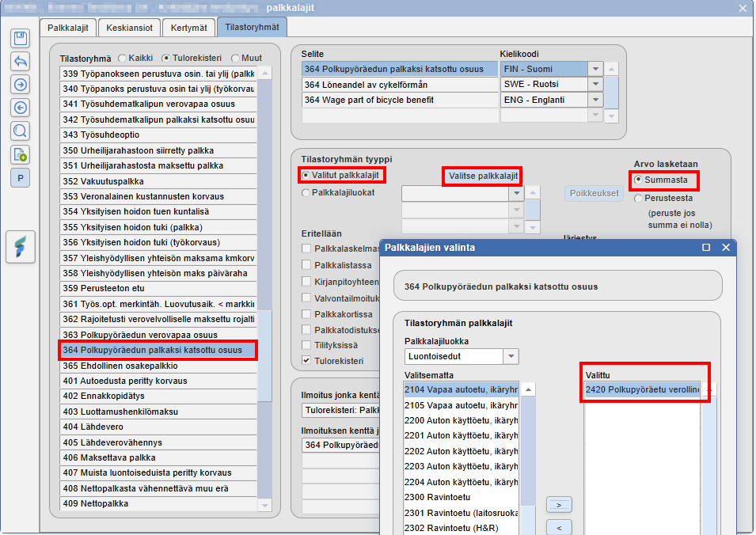This screenshot has width=756, height=535.
Task: Close the palkkalajit main window
Action: click(743, 8)
